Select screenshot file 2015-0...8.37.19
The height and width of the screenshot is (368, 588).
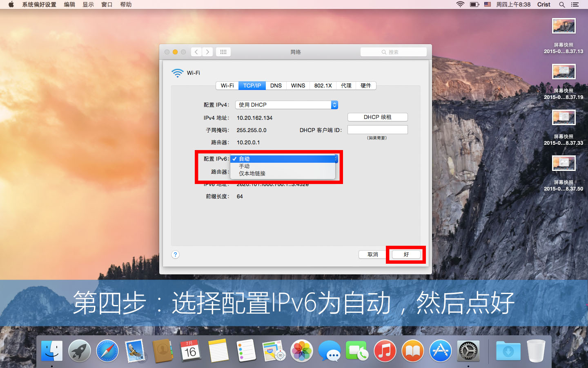click(x=563, y=82)
